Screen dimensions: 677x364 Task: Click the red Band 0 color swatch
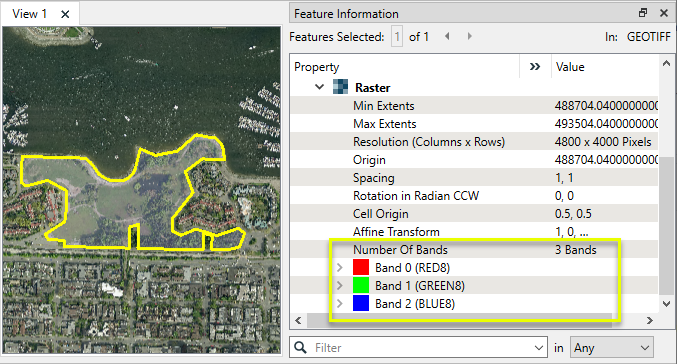point(361,267)
